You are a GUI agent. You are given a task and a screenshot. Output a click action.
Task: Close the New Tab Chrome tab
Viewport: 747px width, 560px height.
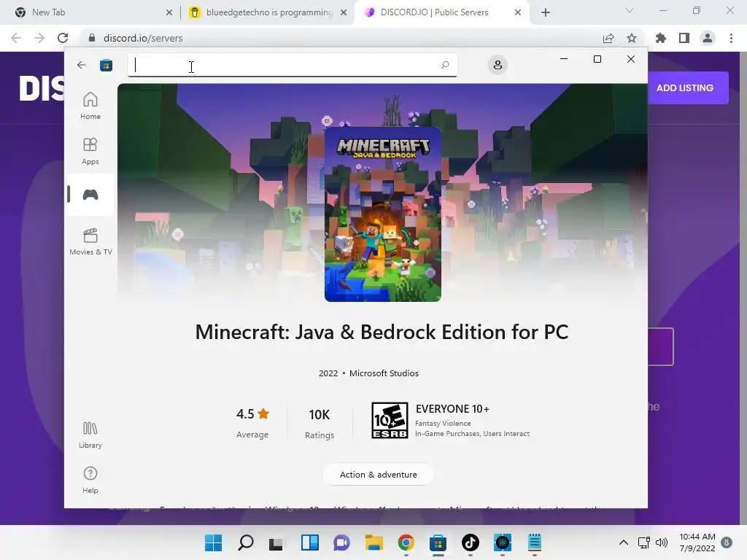pyautogui.click(x=169, y=12)
